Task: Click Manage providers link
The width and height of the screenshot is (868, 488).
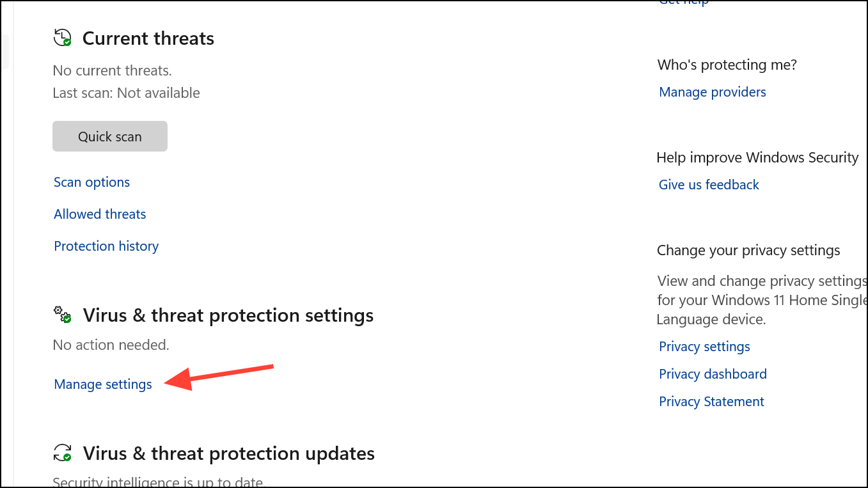Action: point(712,92)
